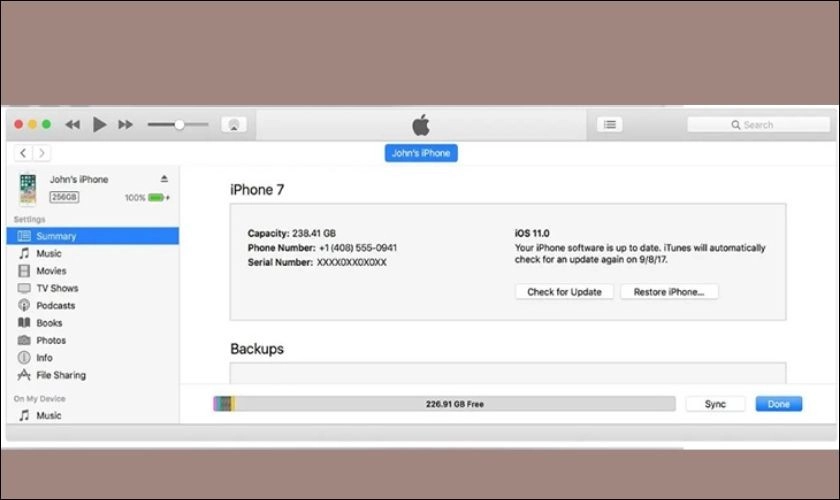Click the Movies film strip icon
The width and height of the screenshot is (840, 500).
(x=24, y=271)
